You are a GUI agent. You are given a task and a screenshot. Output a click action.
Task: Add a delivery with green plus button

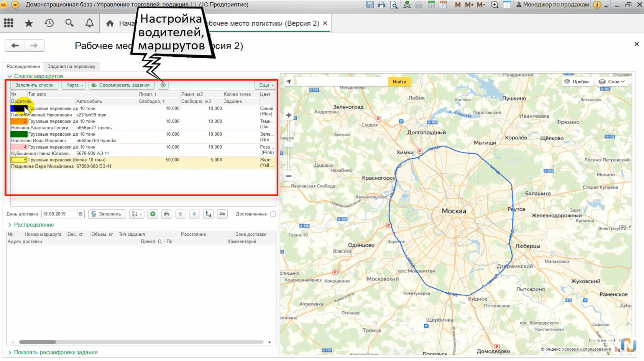[153, 214]
